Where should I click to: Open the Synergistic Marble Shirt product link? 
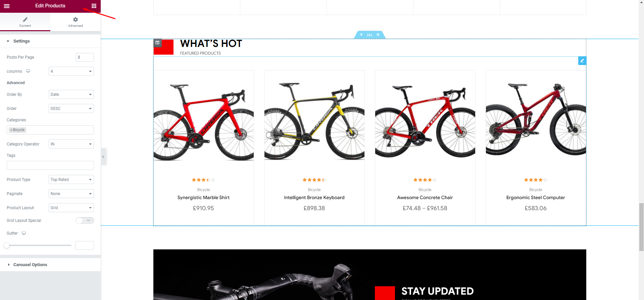203,198
